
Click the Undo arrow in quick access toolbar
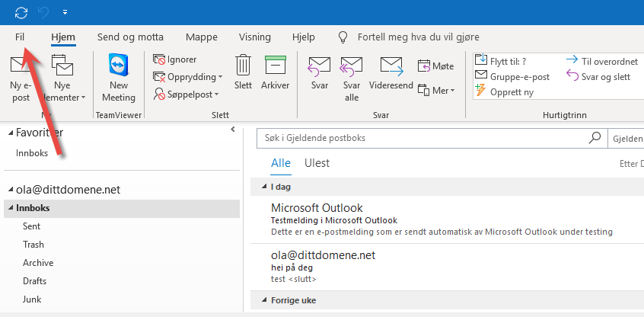(43, 13)
